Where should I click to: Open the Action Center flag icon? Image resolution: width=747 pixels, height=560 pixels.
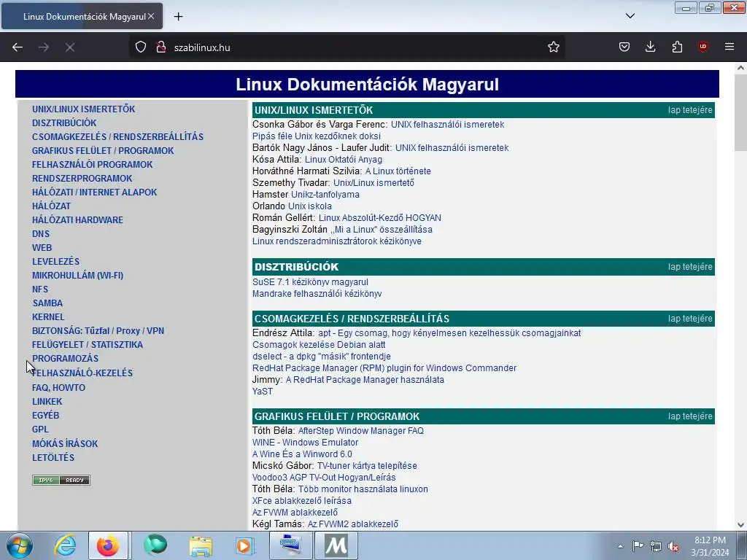(638, 546)
